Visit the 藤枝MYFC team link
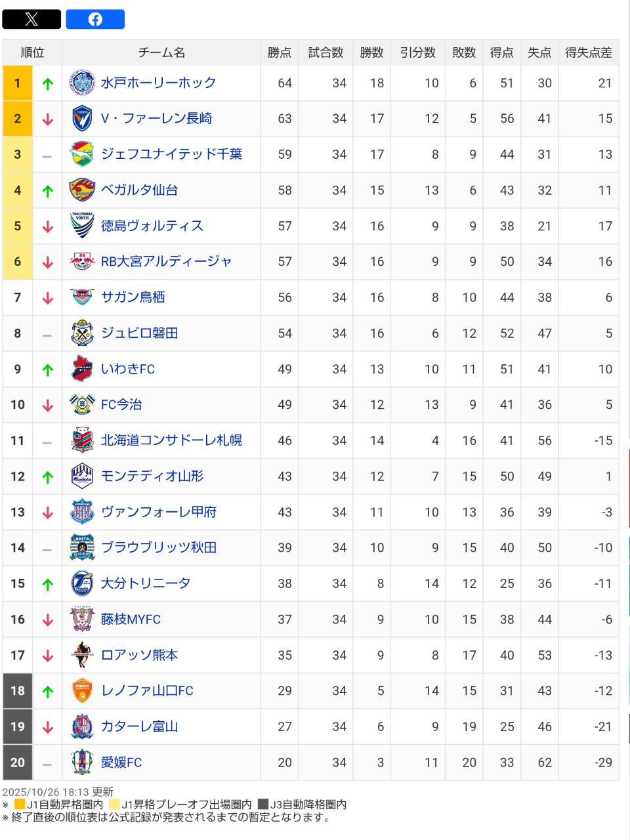Screen dimensions: 630x840 [131, 619]
